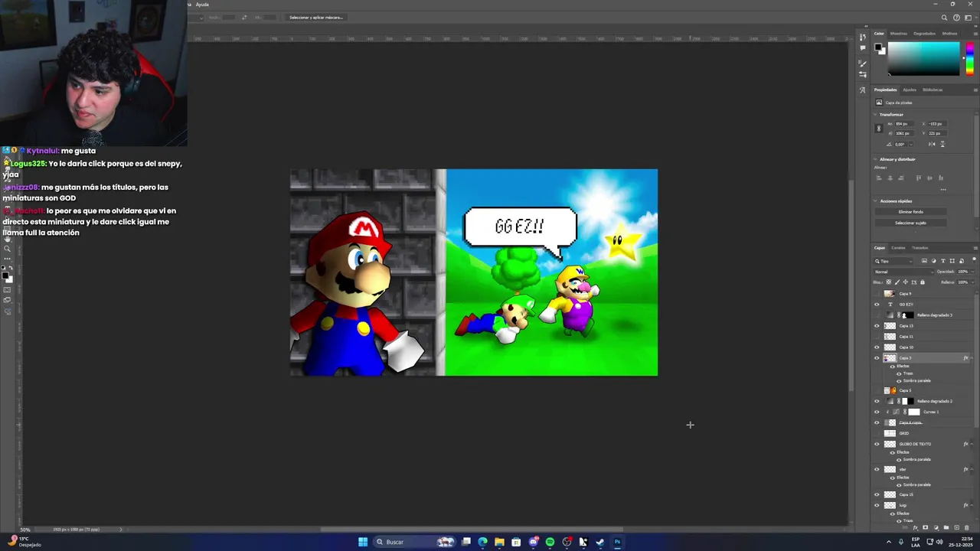Switch to the Bibliotecas tab
Viewport: 980px width, 551px height.
(x=933, y=90)
